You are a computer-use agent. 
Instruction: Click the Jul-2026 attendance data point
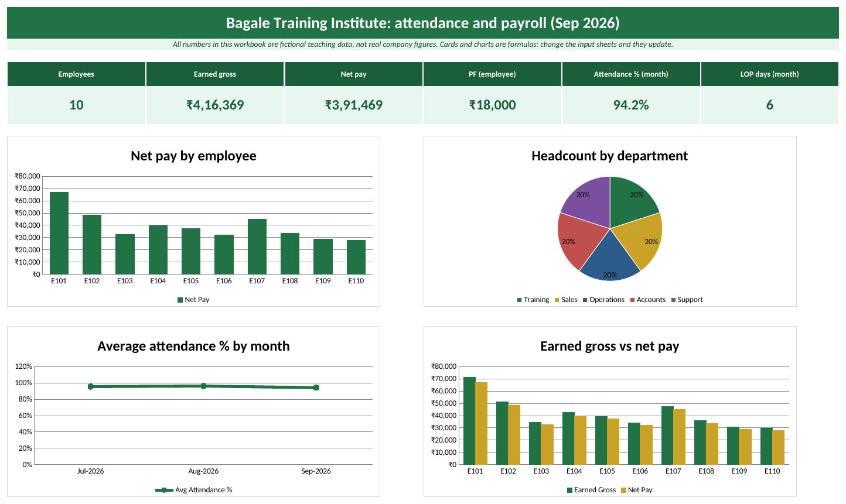click(91, 387)
